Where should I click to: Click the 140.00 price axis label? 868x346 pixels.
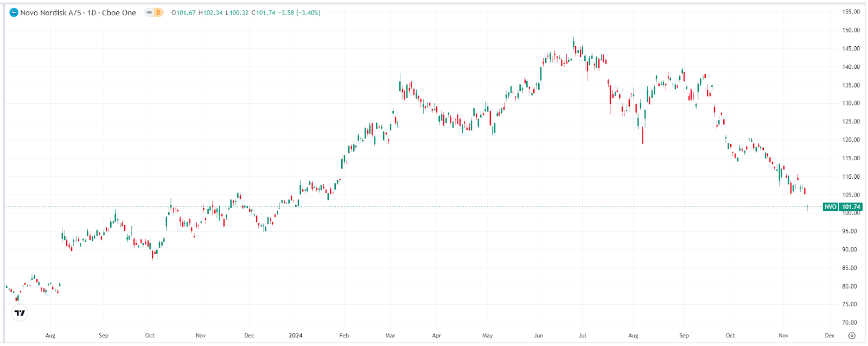[851, 67]
